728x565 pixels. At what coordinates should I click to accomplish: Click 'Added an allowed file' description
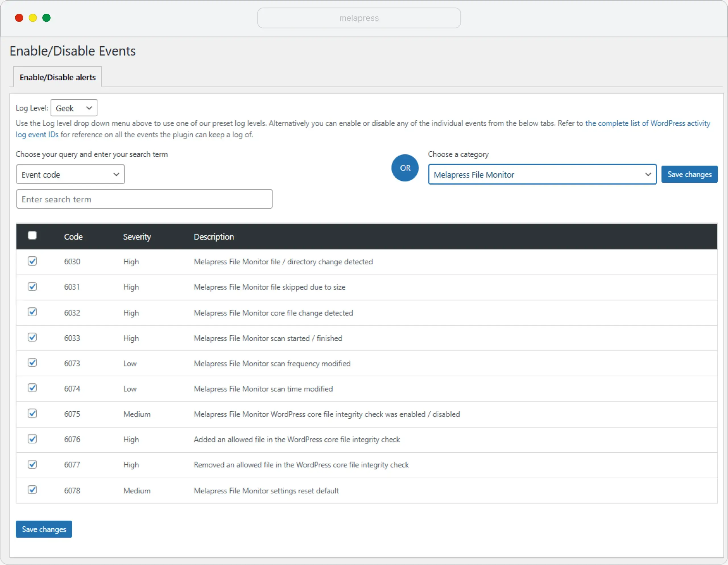[x=297, y=440]
